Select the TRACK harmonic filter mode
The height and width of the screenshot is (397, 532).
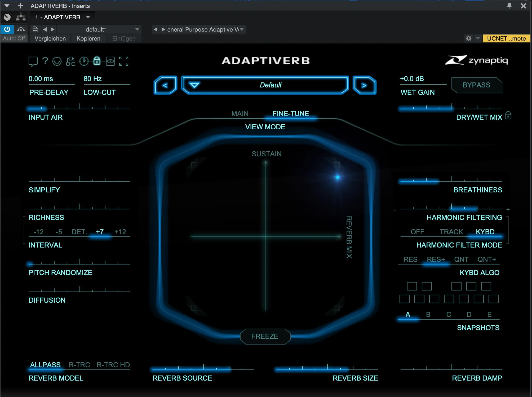(451, 232)
